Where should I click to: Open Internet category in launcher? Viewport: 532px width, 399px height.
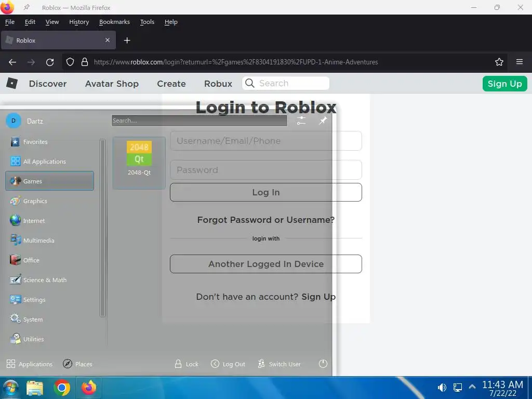coord(49,220)
